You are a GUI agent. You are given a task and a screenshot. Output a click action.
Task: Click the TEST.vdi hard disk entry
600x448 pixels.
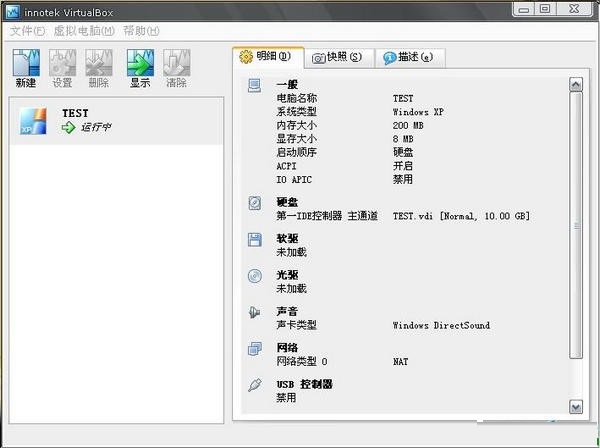461,216
